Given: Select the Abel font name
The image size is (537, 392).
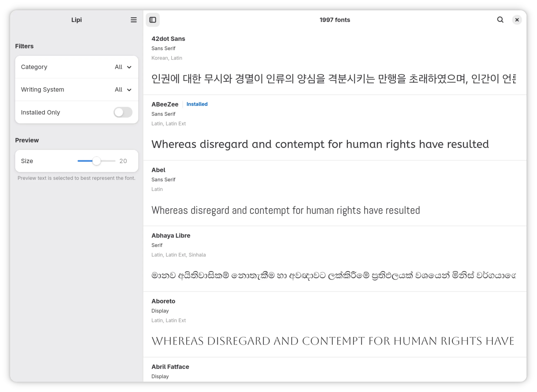Looking at the screenshot, I should [x=158, y=170].
